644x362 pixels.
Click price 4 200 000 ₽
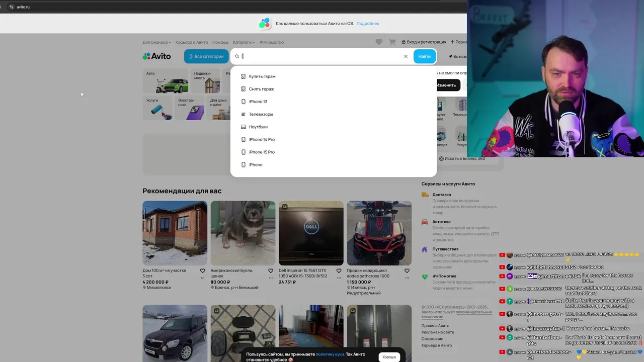[155, 282]
